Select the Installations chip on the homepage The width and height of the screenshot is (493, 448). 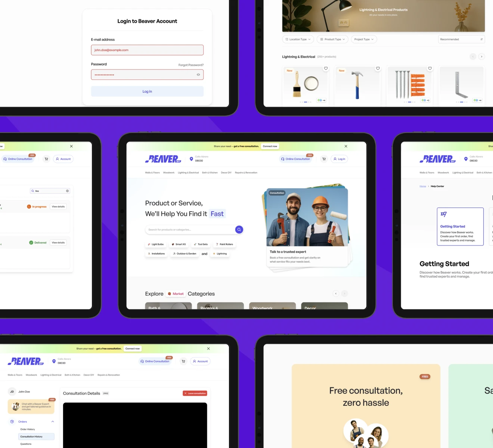pyautogui.click(x=156, y=253)
